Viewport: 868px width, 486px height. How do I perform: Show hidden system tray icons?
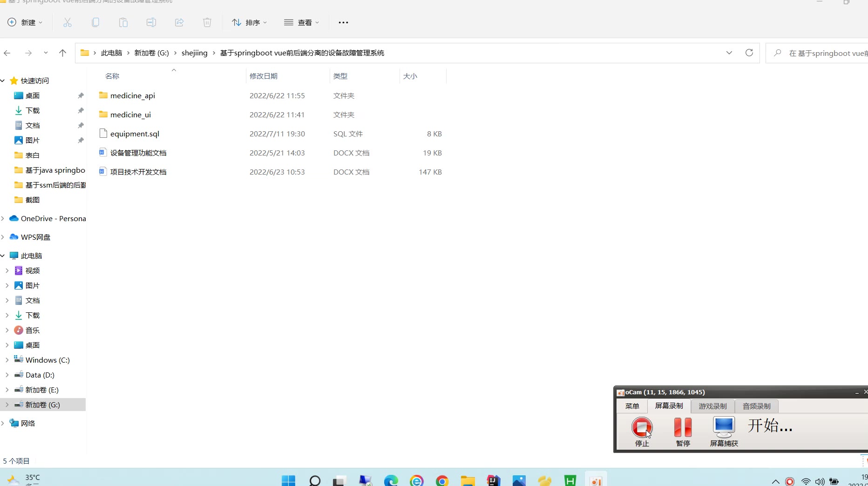tap(775, 481)
